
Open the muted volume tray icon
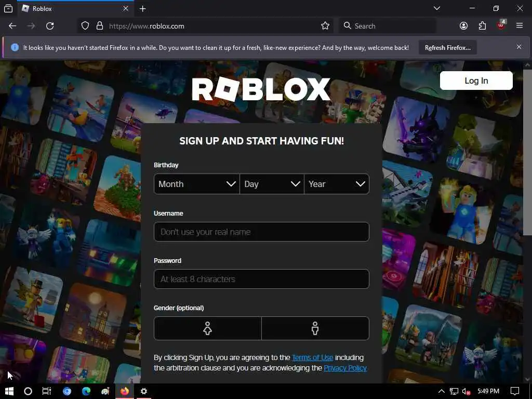466,392
